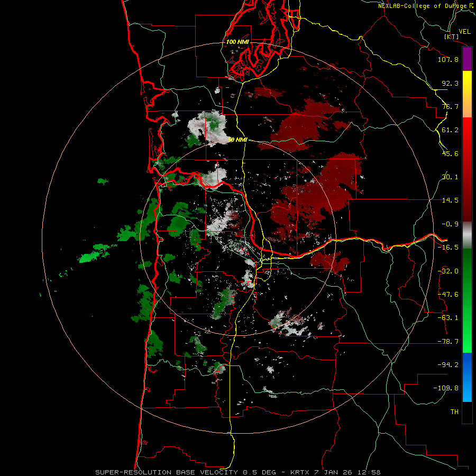Click the 61.2 velocity scale value
476x476 pixels.
tap(450, 130)
